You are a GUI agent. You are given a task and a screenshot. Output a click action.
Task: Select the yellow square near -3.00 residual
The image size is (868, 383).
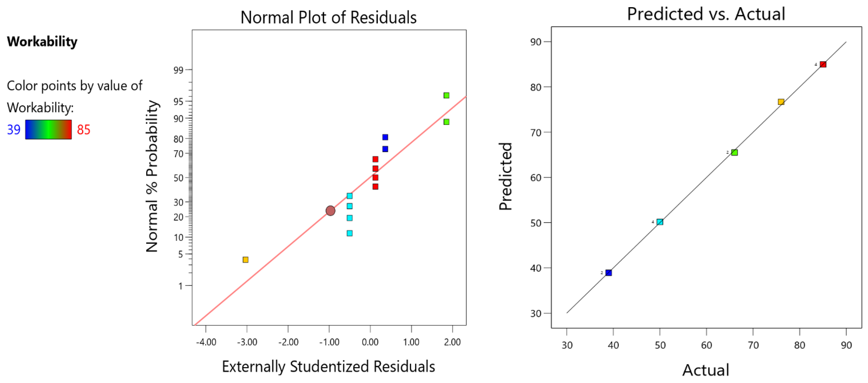tap(245, 260)
